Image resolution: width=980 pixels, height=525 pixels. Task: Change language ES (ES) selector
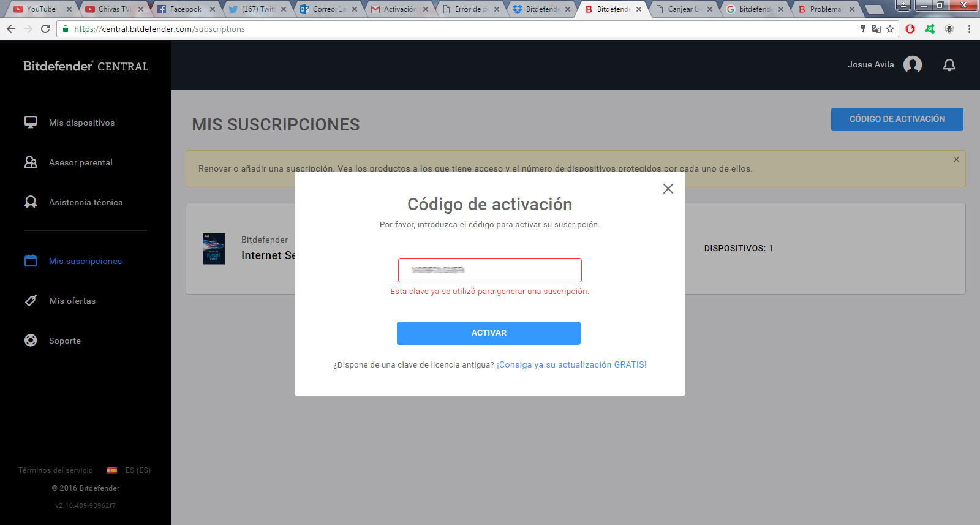point(138,470)
